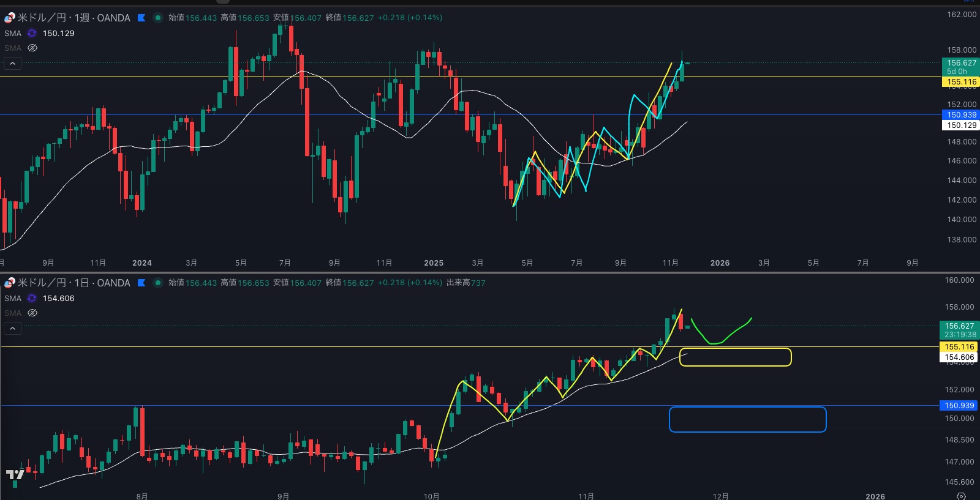Click the SMA refresh icon on weekly chart
This screenshot has width=980, height=500.
(x=32, y=34)
